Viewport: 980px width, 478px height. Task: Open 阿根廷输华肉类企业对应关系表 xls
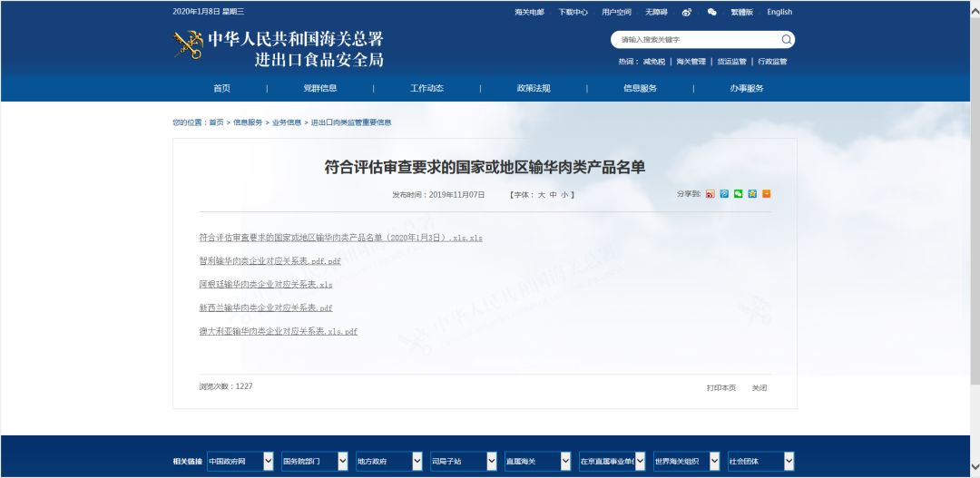coord(266,284)
